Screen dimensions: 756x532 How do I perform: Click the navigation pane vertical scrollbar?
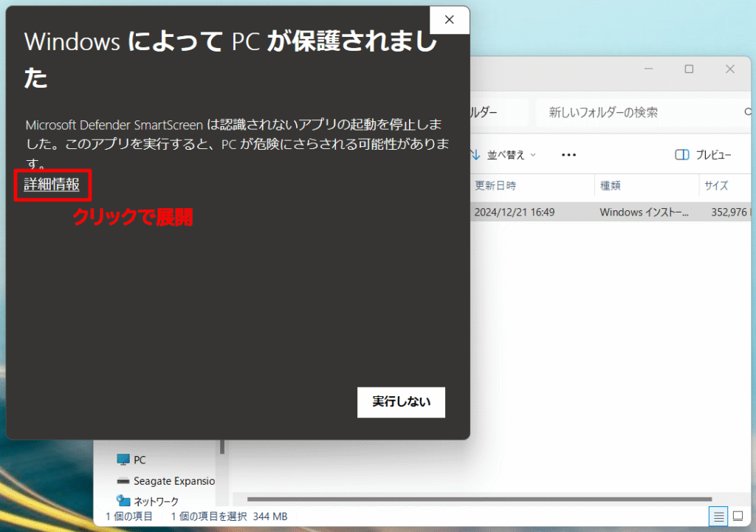tap(222, 446)
